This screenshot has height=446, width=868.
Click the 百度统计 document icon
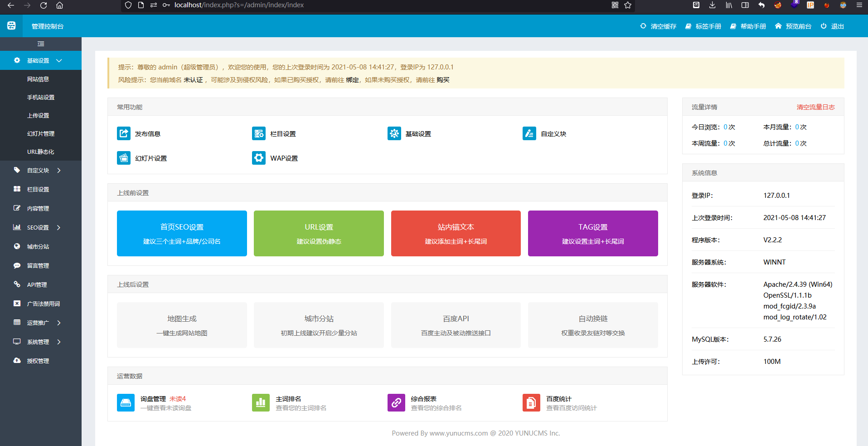(531, 402)
